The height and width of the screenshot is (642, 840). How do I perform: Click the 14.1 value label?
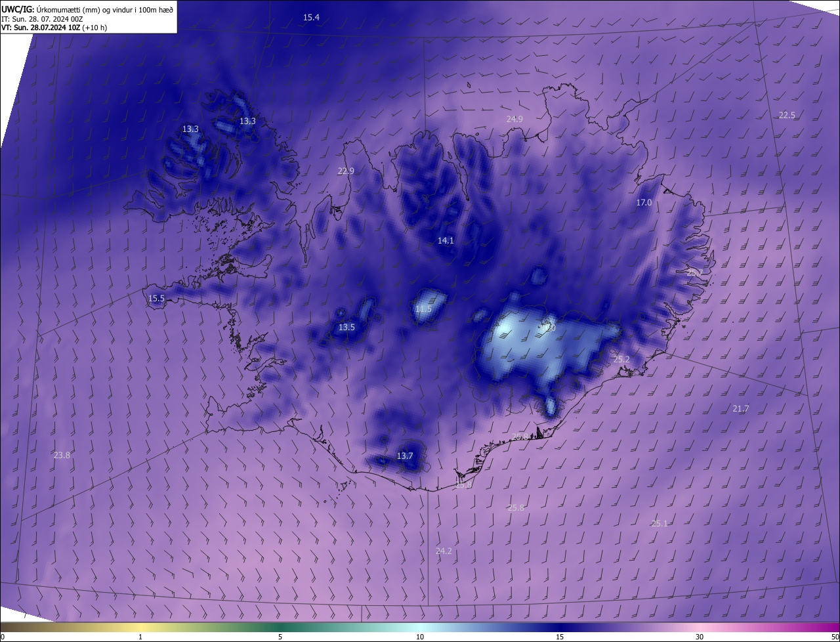tap(446, 241)
